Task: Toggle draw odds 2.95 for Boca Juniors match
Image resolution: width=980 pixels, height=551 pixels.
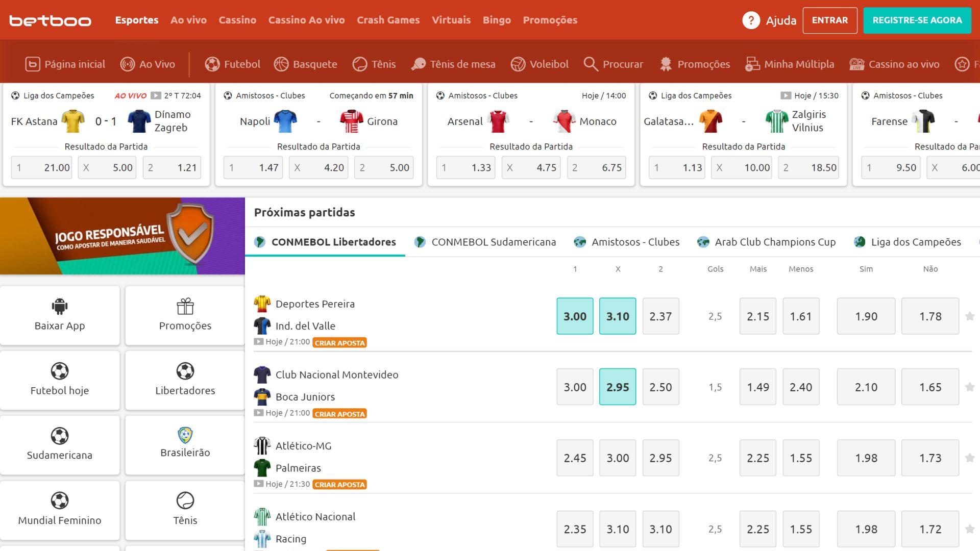Action: coord(618,387)
